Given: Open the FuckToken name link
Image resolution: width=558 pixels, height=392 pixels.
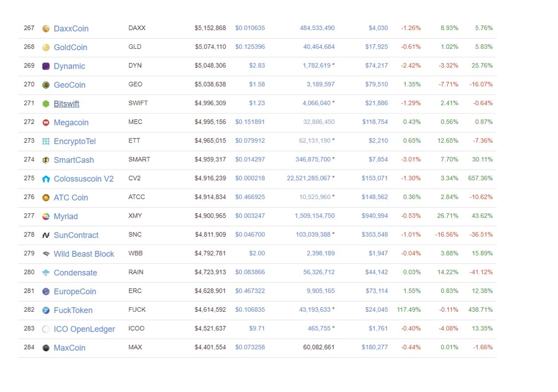Looking at the screenshot, I should pos(73,310).
